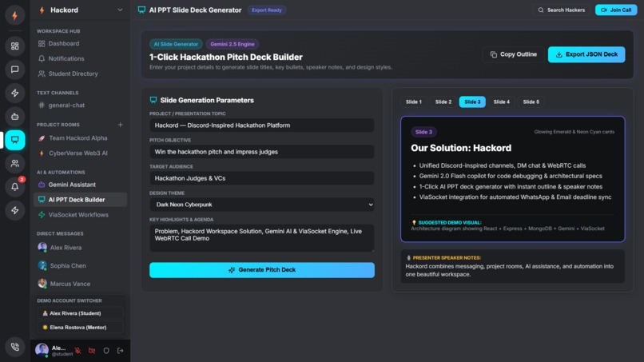The width and height of the screenshot is (644, 362).
Task: Click the shield icon in user bar
Action: pos(106,351)
